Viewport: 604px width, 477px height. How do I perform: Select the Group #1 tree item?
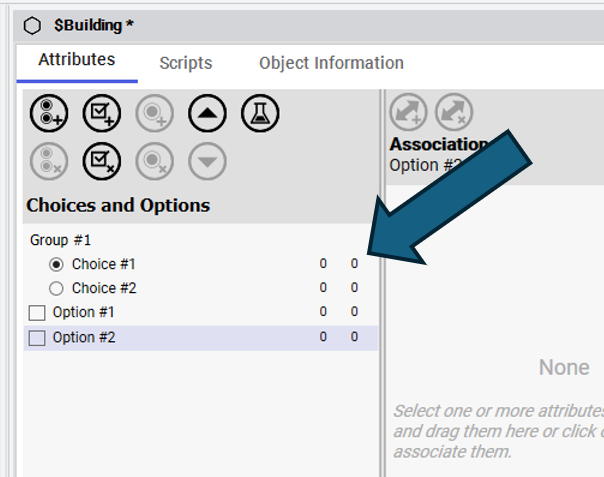point(60,240)
